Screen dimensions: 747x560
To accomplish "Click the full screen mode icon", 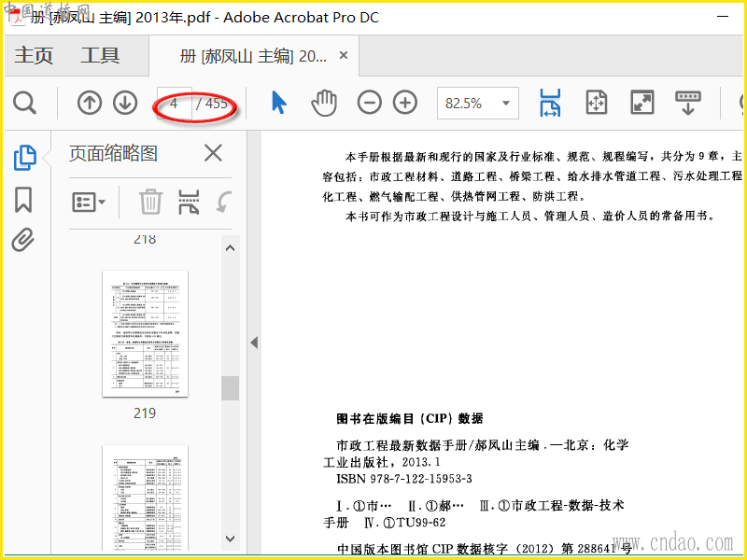I will (x=642, y=103).
